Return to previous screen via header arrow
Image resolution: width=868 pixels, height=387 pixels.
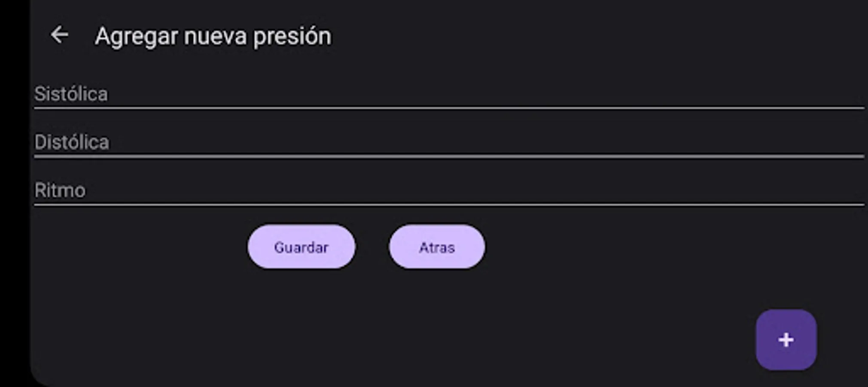pos(59,35)
